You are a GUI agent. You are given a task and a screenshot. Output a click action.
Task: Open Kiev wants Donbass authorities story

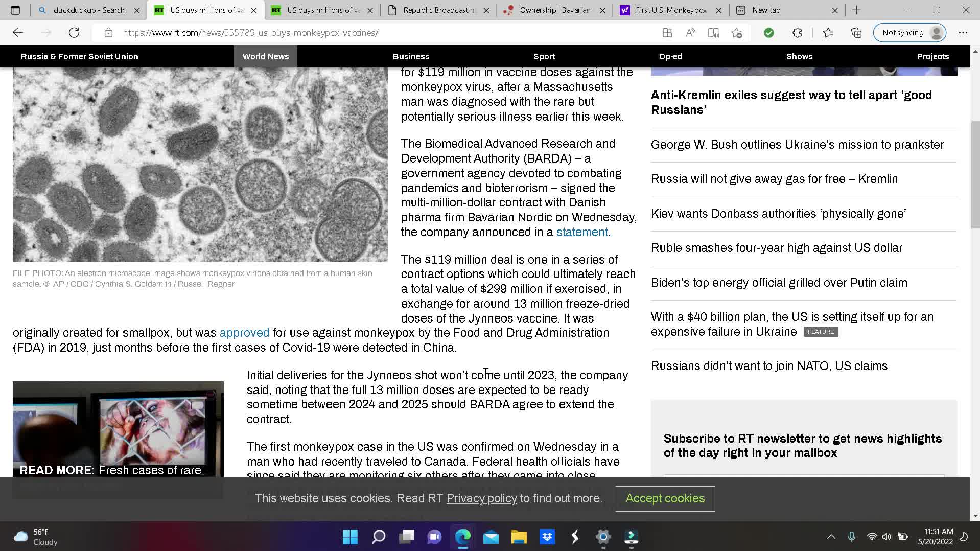(x=778, y=214)
